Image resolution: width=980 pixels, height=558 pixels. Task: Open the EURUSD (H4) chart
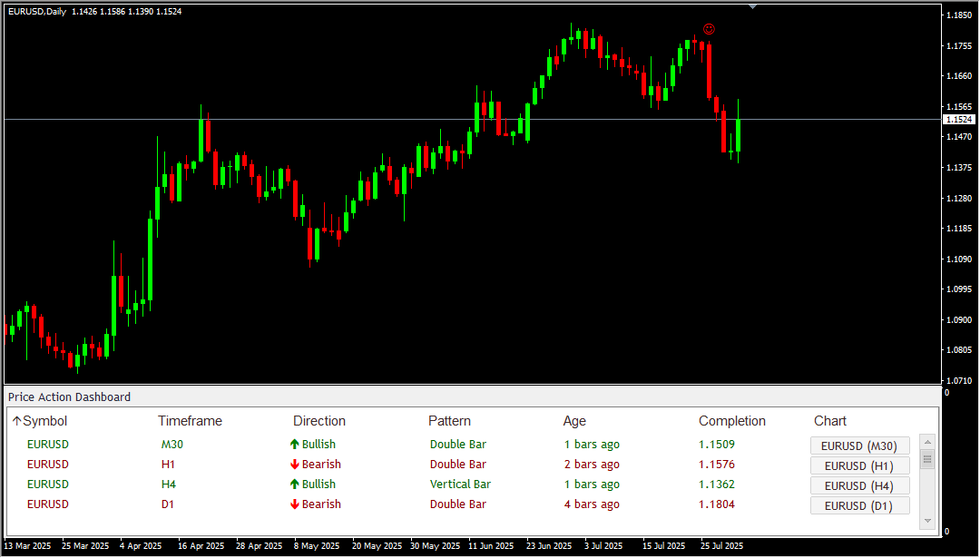pos(859,485)
